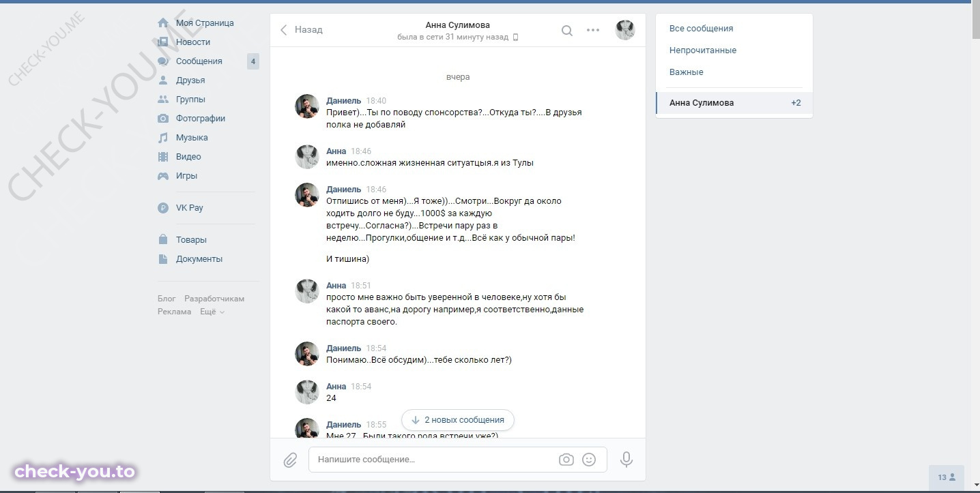980x493 pixels.
Task: Click Анна's avatar at the 18:51 message
Action: point(307,291)
